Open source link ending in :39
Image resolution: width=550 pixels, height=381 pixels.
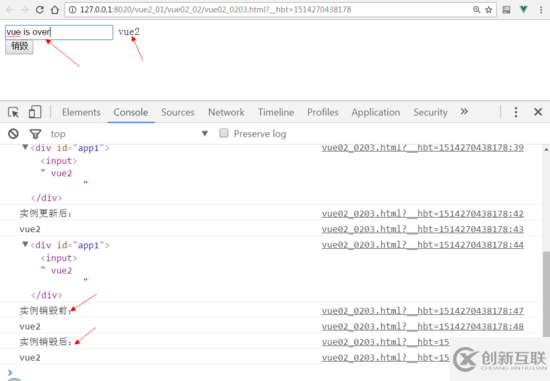tap(422, 148)
